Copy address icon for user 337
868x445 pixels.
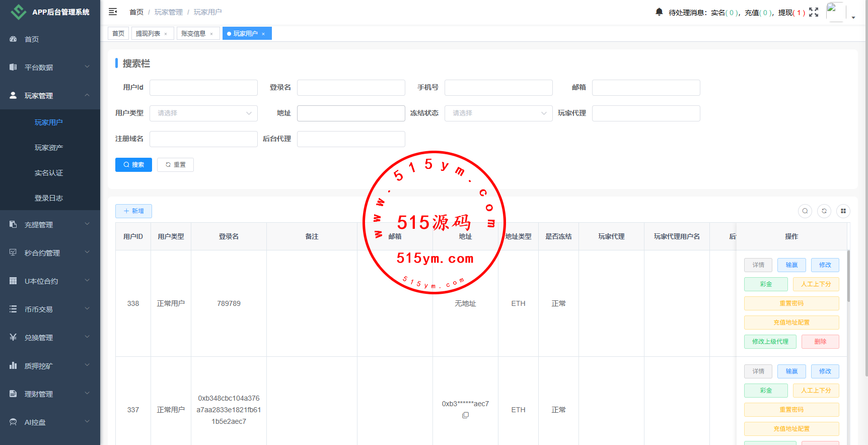(x=465, y=415)
